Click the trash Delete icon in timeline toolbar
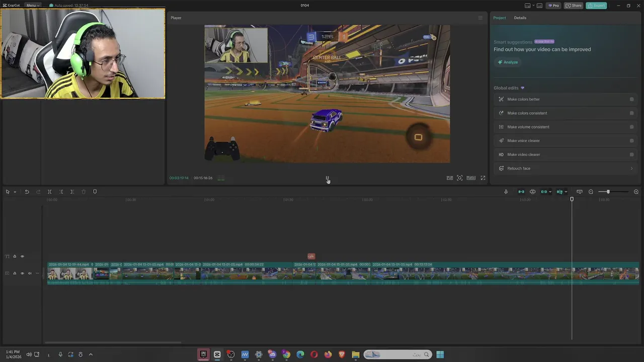 click(x=84, y=192)
